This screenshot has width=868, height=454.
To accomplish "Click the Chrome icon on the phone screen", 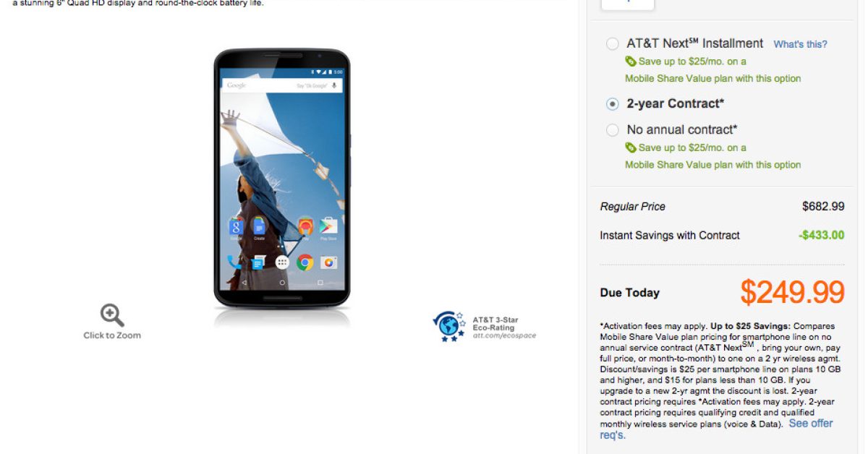I will tap(305, 262).
